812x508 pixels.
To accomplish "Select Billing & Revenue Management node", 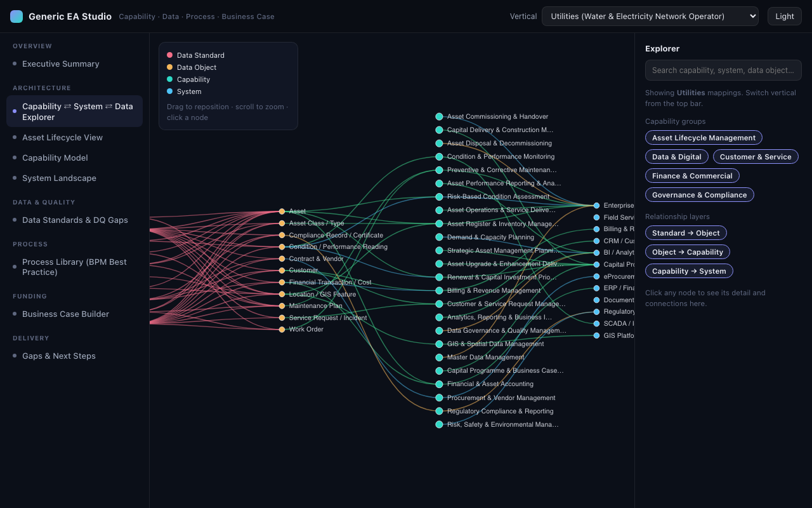I will click(439, 291).
